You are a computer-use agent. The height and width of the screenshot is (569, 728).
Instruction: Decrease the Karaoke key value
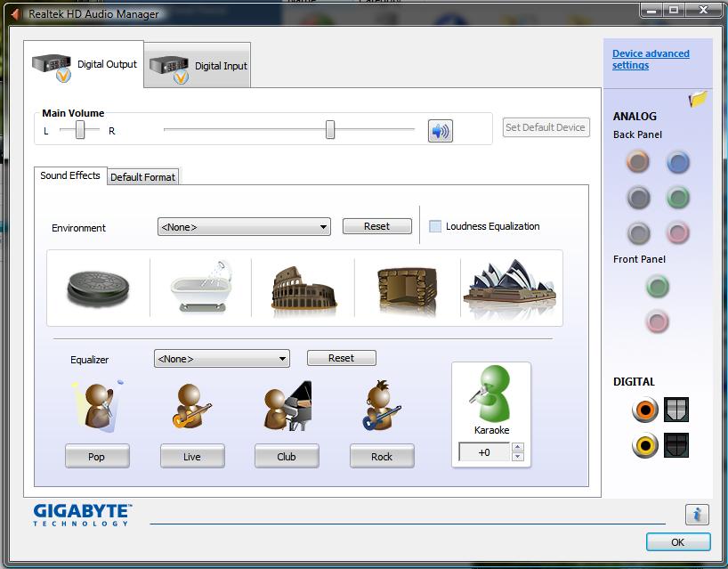pyautogui.click(x=518, y=457)
